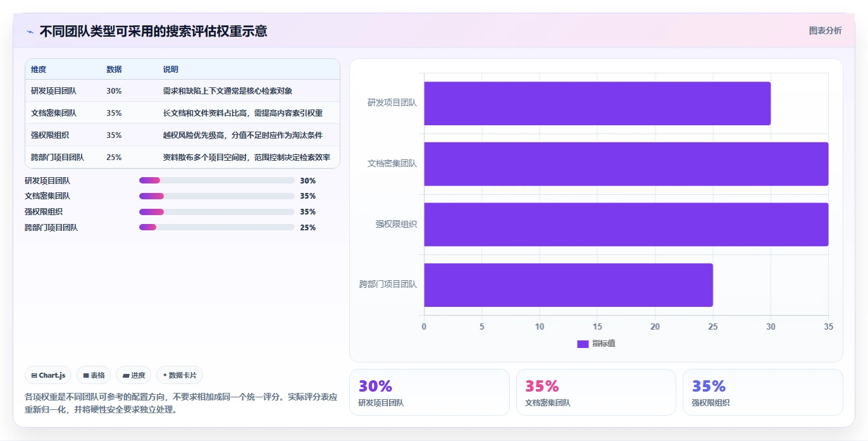Viewport: 868px width, 441px height.
Task: Click the 30% value beside progress bar
Action: [308, 180]
